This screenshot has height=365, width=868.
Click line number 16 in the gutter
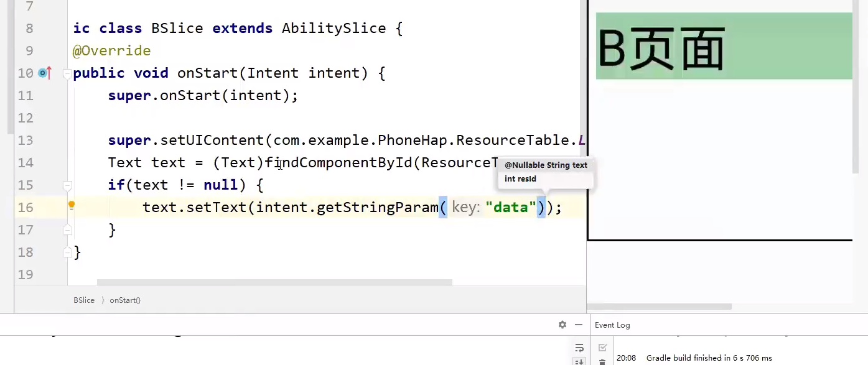(x=26, y=207)
